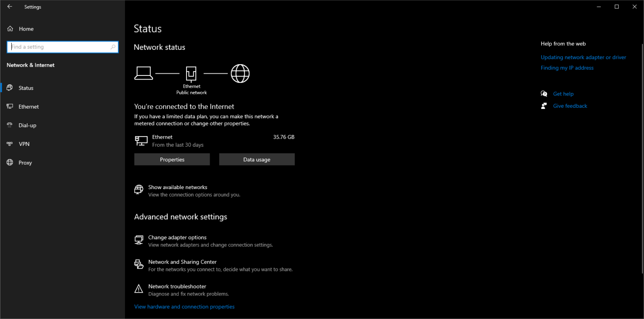This screenshot has height=319, width=644.
Task: Open Data usage
Action: pos(257,159)
